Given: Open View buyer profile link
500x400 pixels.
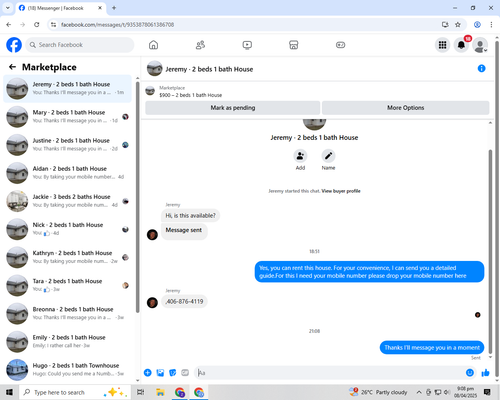Looking at the screenshot, I should 341,191.
